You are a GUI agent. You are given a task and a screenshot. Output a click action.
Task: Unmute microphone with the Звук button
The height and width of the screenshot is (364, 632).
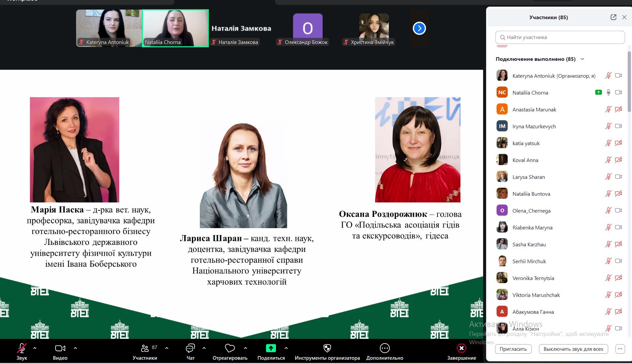(22, 348)
